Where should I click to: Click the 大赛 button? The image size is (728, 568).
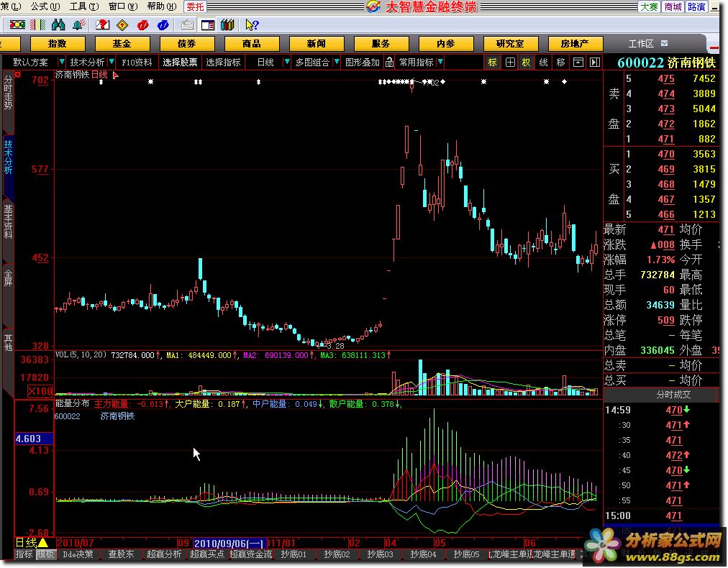(649, 6)
